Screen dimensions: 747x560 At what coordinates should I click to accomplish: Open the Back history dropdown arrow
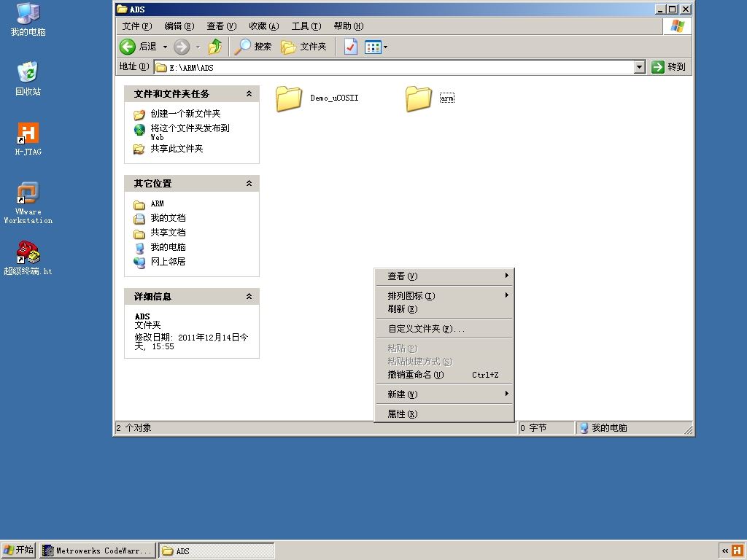click(166, 47)
